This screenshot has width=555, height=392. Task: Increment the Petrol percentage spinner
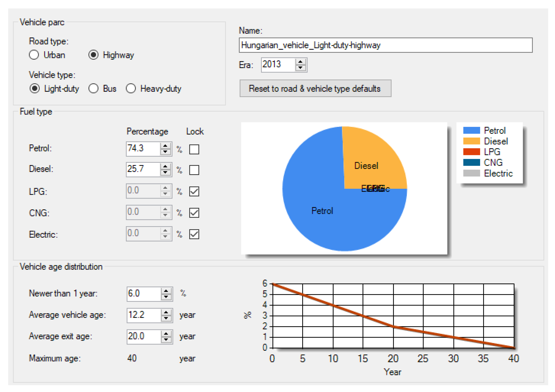click(x=165, y=146)
